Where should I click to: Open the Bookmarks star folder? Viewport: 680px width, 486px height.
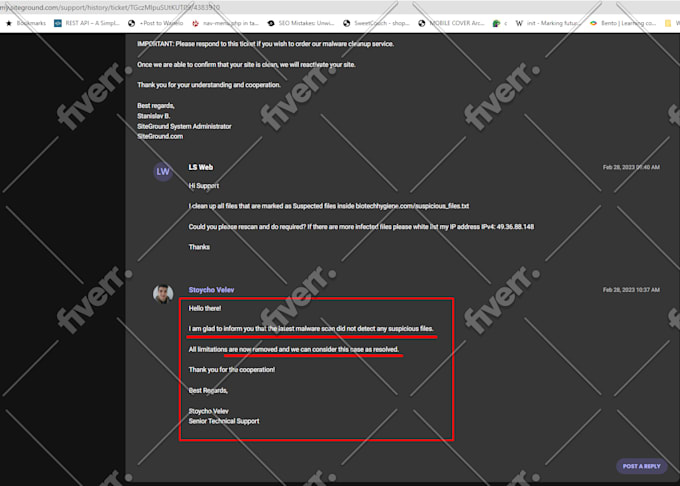click(26, 23)
